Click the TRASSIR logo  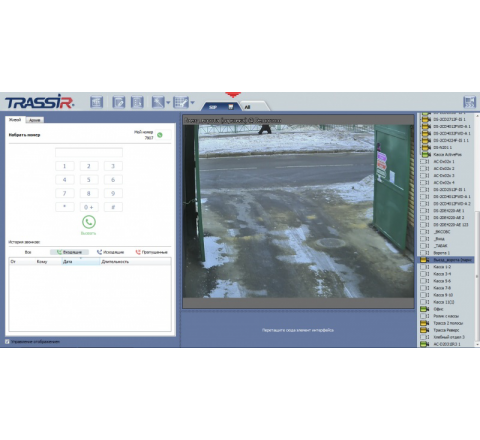(x=39, y=102)
